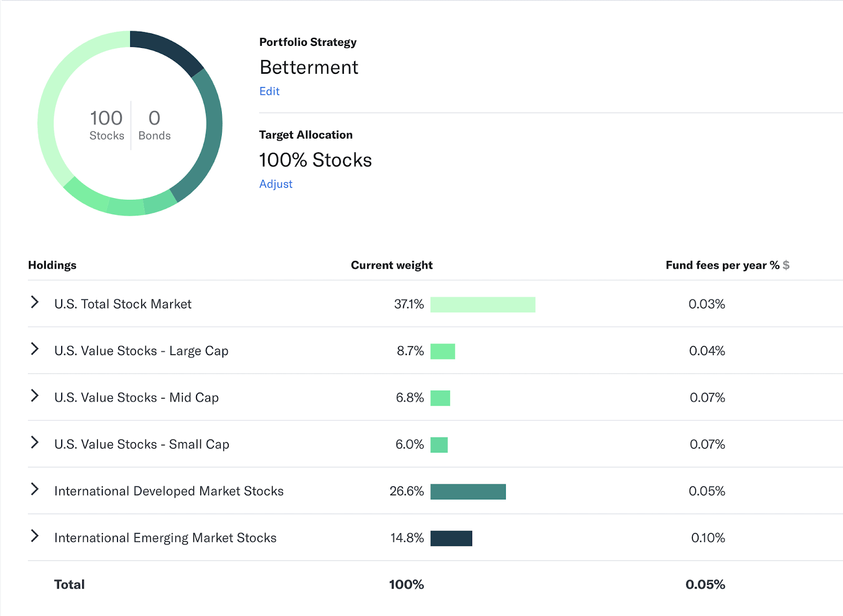Click the U.S. Total Stock Market label

123,304
